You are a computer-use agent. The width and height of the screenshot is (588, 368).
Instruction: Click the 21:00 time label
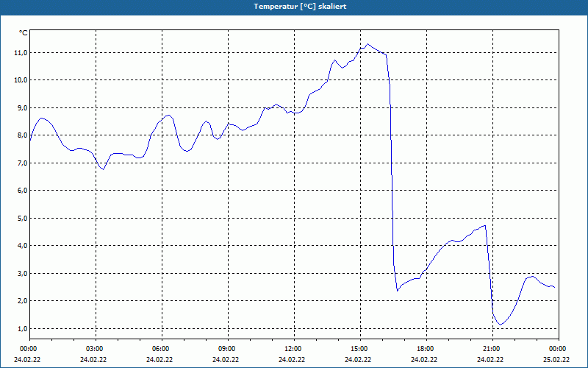pyautogui.click(x=492, y=349)
